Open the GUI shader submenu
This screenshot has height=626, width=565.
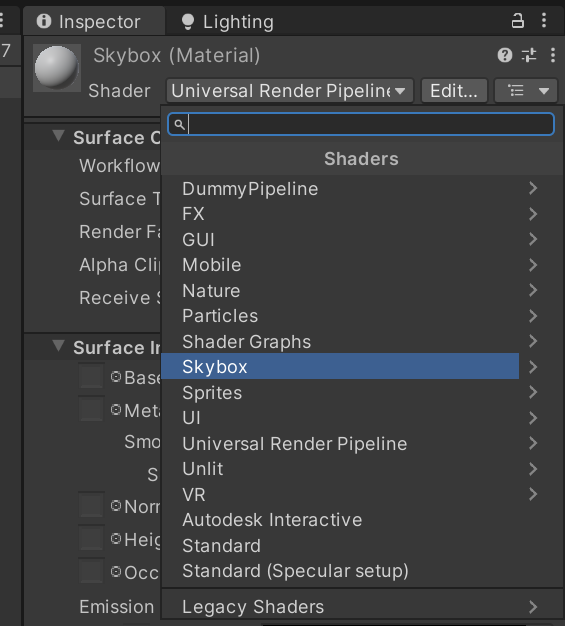tap(363, 240)
